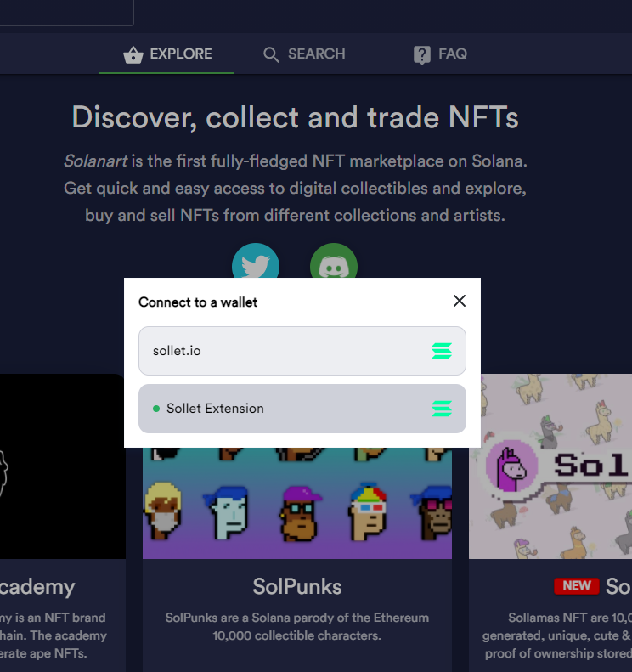The image size is (632, 672).
Task: Click 'Discover, collect and trade NFTs' heading
Action: point(296,117)
